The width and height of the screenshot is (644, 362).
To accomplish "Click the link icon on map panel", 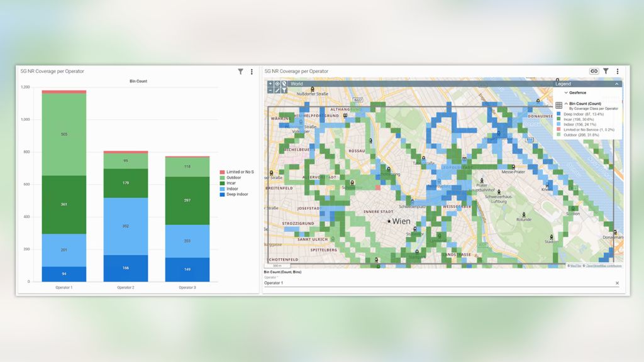I will coord(594,71).
